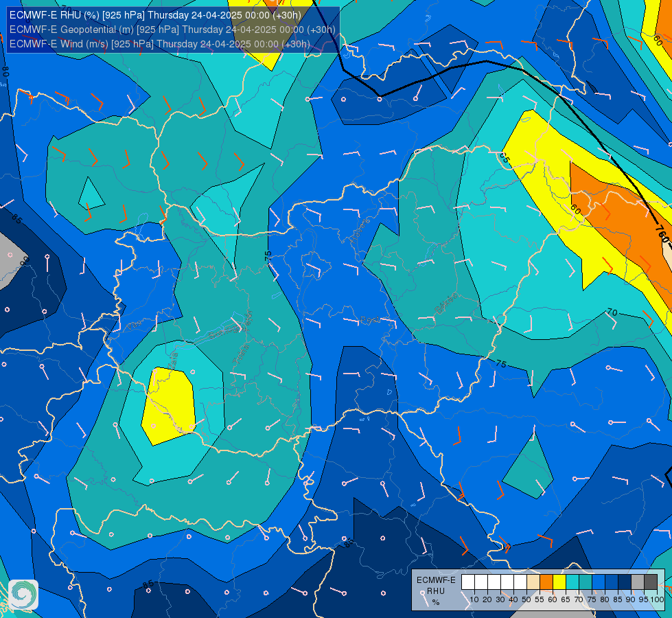This screenshot has height=618, width=672.
Task: Select the ECMWF-E Wind (m/s) layer title
Action: [159, 44]
